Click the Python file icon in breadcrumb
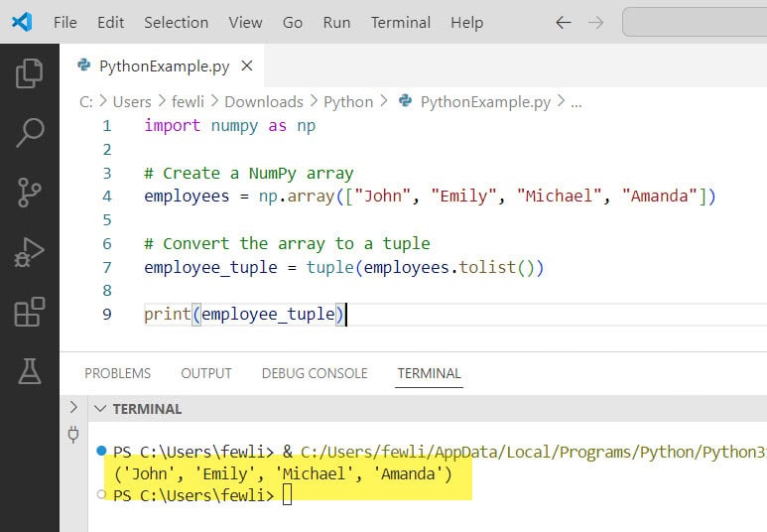 tap(405, 100)
